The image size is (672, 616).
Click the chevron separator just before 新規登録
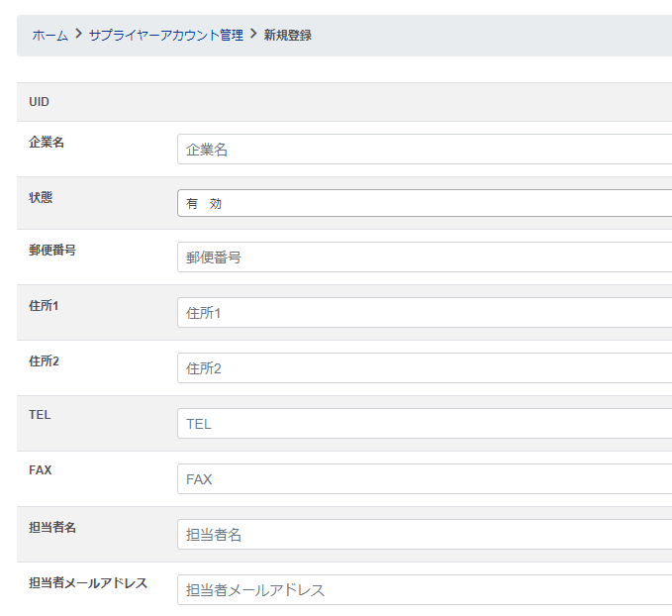pyautogui.click(x=253, y=36)
